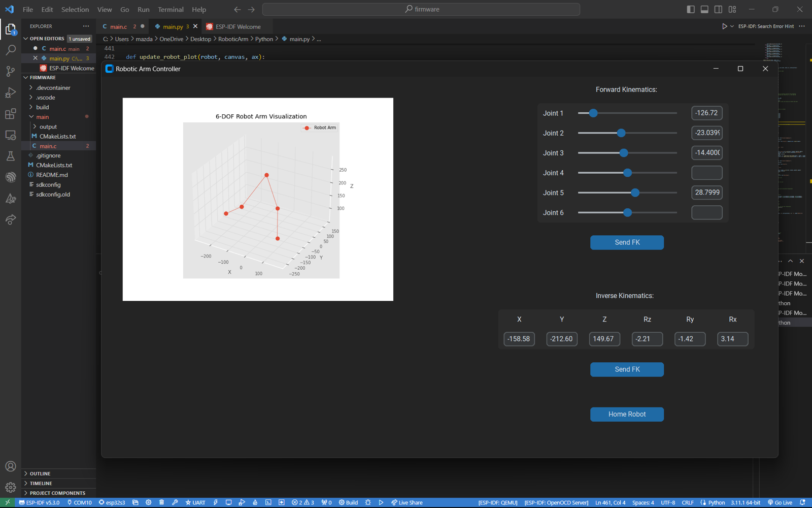The image size is (812, 508).
Task: Click the Build button in status bar
Action: [349, 502]
